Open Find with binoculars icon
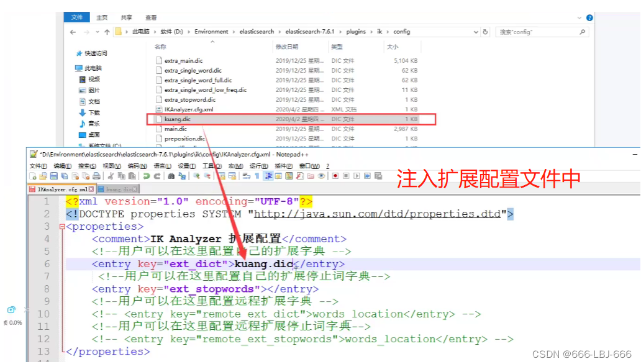 [x=171, y=176]
